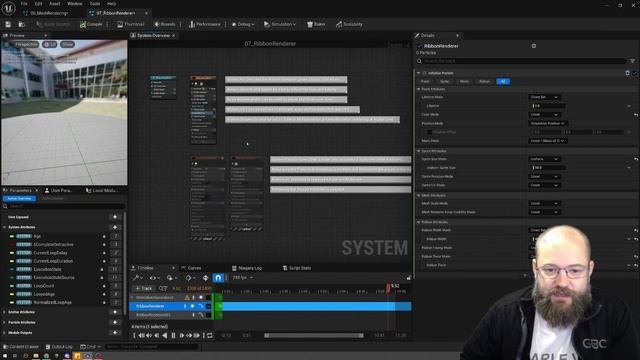640x360 pixels.
Task: Expand the Emitter Attributes section
Action: (x=5, y=312)
